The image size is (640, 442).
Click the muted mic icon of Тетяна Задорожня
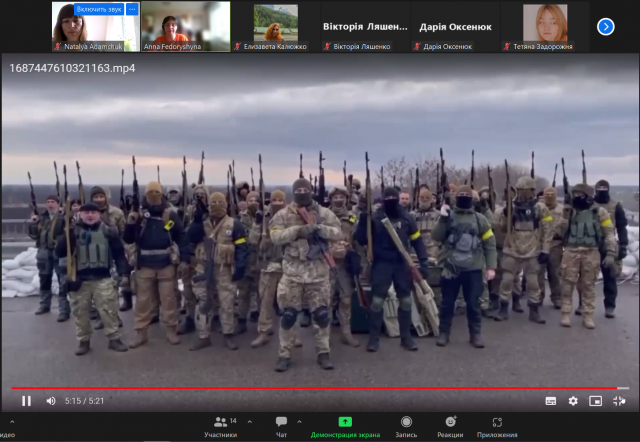(x=507, y=47)
